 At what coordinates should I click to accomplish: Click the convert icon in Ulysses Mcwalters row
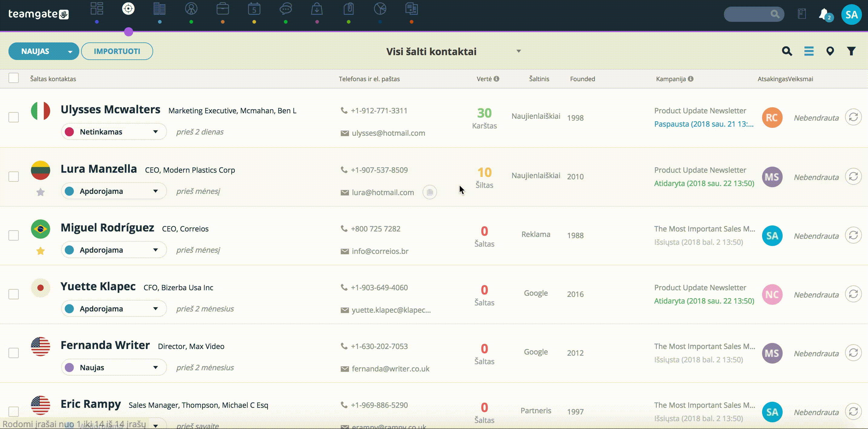pyautogui.click(x=853, y=117)
